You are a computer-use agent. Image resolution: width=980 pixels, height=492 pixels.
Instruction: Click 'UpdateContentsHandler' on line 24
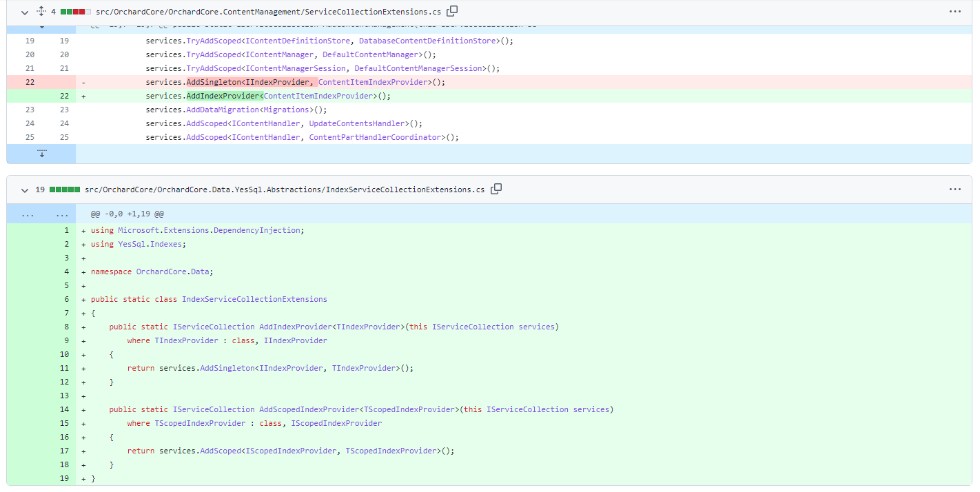pos(356,123)
